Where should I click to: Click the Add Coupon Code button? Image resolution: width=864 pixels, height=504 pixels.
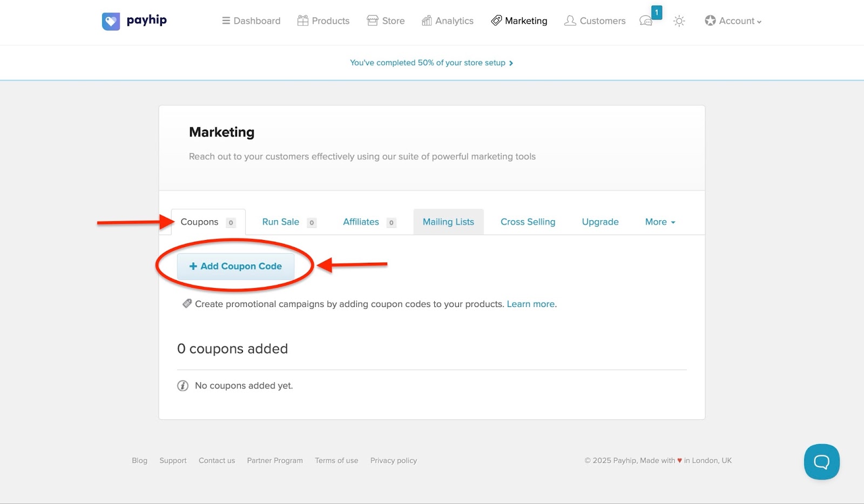(235, 266)
